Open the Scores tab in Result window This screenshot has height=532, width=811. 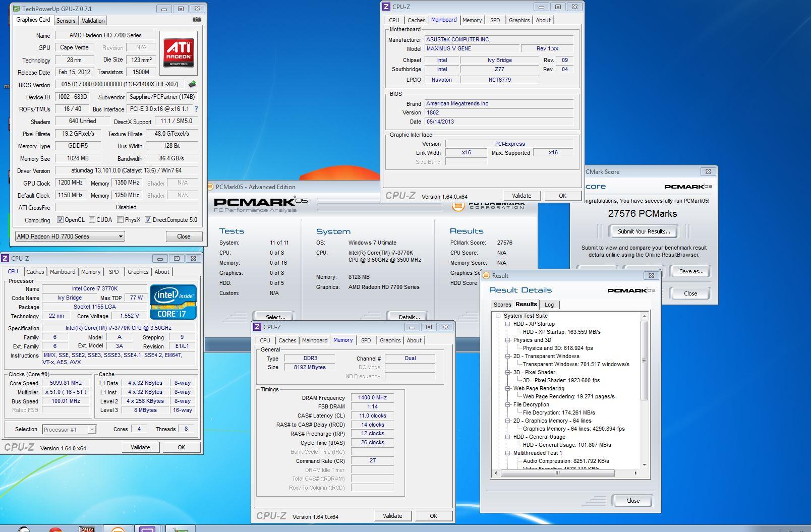click(502, 305)
